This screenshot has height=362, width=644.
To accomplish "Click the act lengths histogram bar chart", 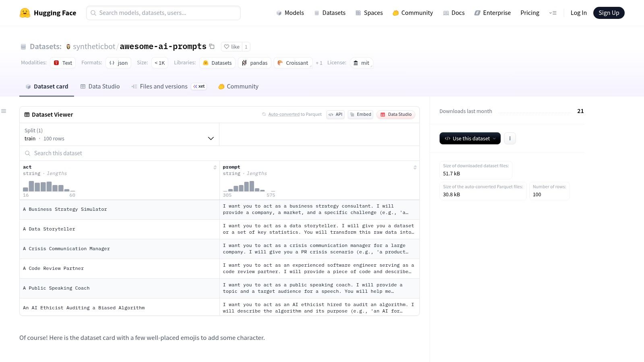I will click(49, 187).
